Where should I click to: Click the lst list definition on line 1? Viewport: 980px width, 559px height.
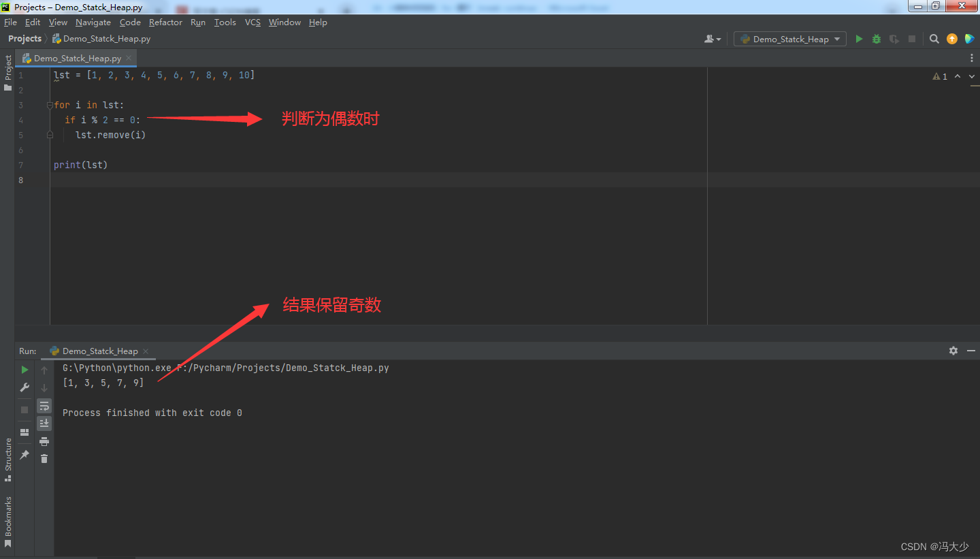154,75
